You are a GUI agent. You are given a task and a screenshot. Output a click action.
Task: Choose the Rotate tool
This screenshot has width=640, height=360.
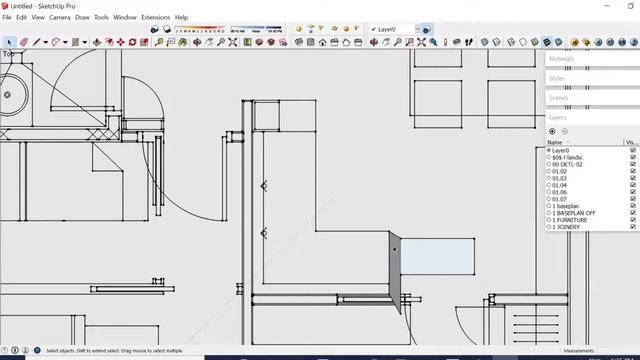point(132,42)
